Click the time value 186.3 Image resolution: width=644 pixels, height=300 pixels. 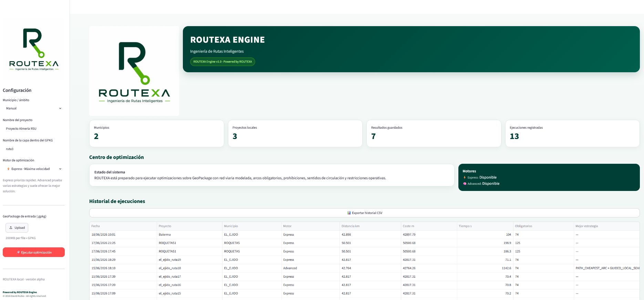click(x=485, y=251)
